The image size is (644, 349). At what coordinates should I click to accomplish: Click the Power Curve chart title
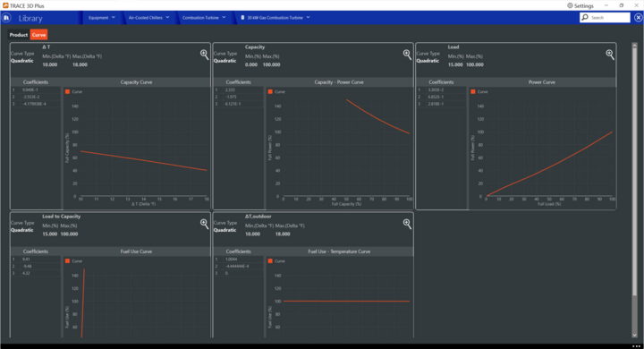542,82
